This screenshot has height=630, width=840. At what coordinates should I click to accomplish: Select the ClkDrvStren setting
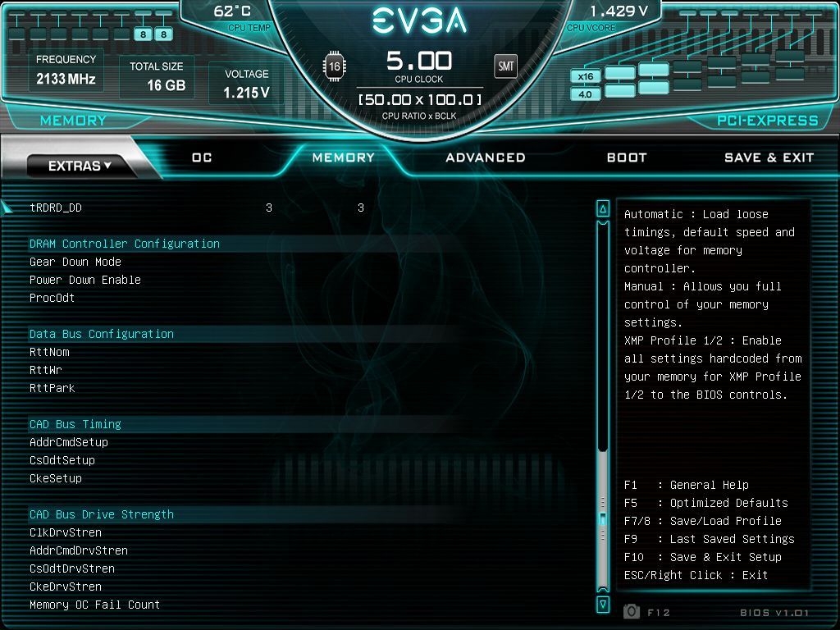click(x=66, y=532)
